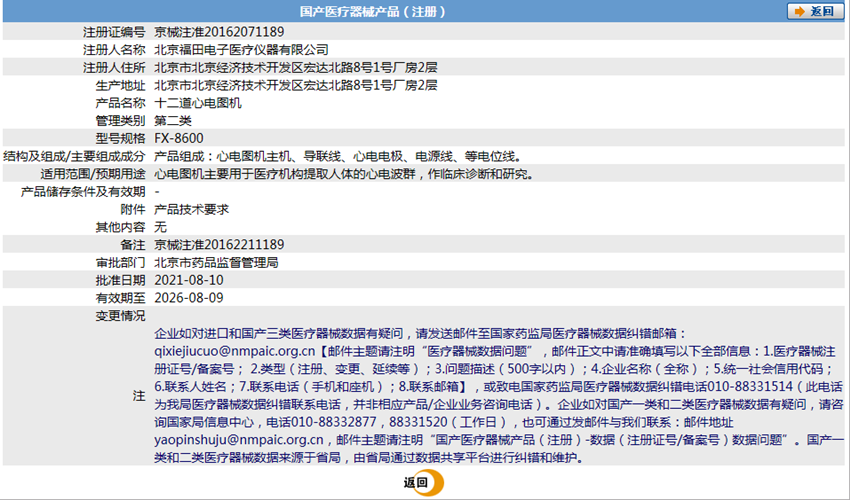This screenshot has width=850, height=500.
Task: Click product composition text 产品组成：心电图机主机
Action: coord(222,156)
